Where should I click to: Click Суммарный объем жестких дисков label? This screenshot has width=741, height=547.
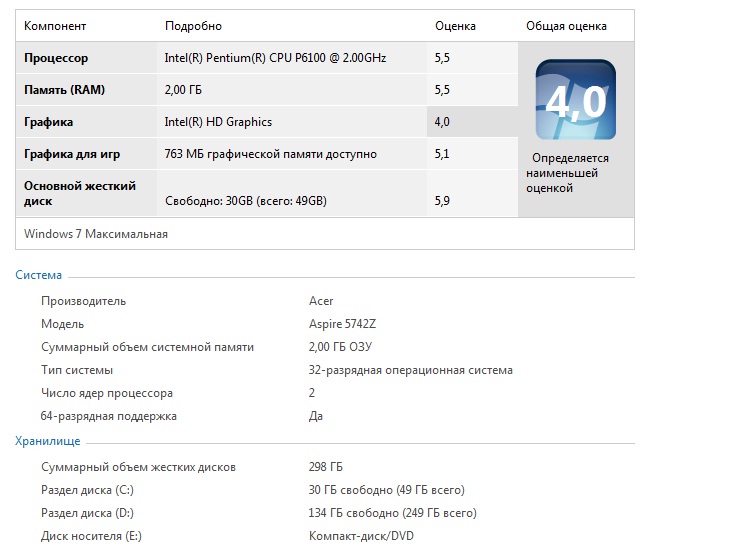point(138,467)
